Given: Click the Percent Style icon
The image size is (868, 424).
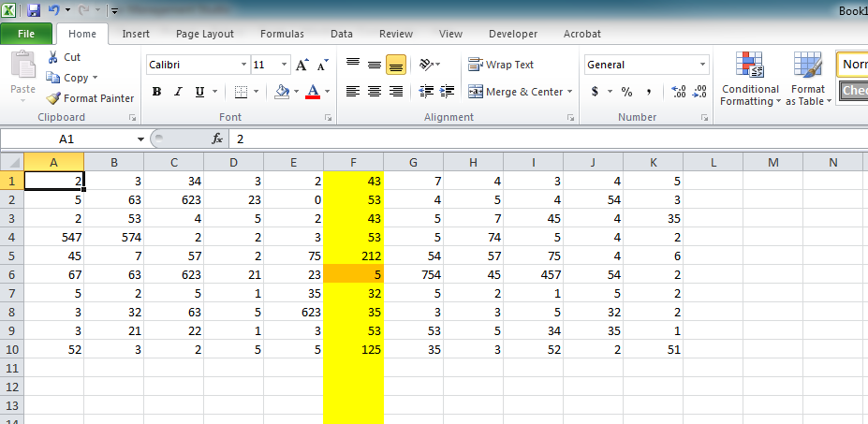Looking at the screenshot, I should tap(626, 92).
